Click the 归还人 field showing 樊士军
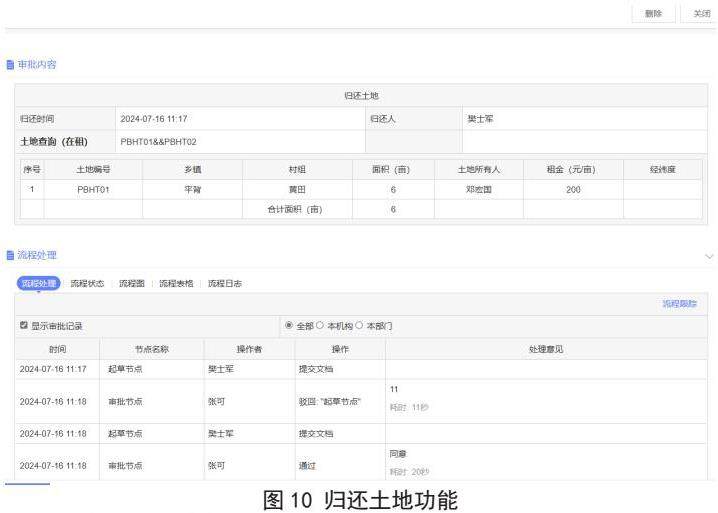718x513 pixels. click(583, 119)
